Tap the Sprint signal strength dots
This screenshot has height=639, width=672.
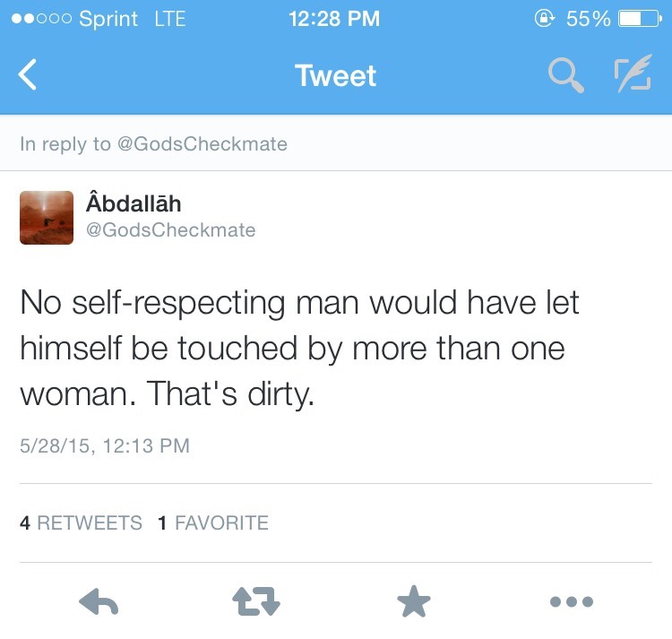(41, 19)
